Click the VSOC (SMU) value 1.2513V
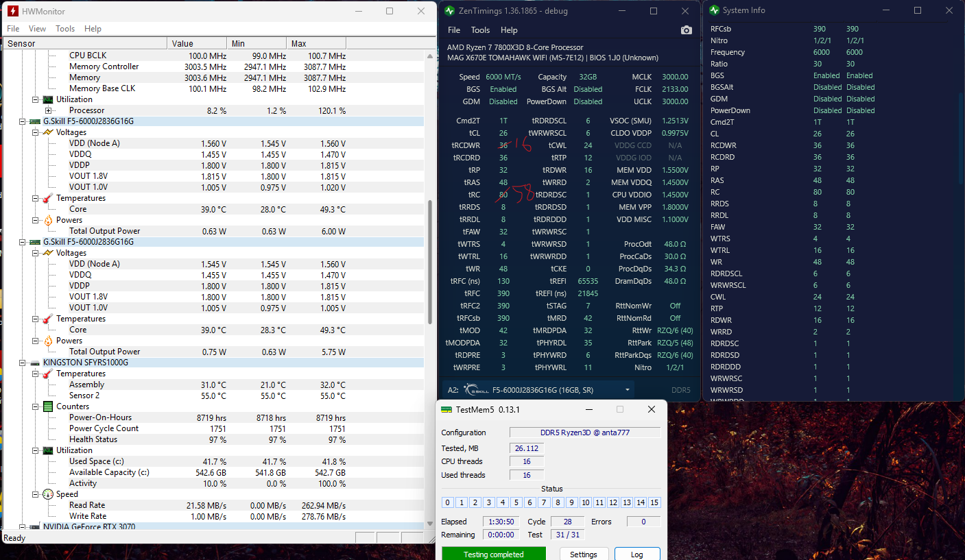 coord(674,121)
